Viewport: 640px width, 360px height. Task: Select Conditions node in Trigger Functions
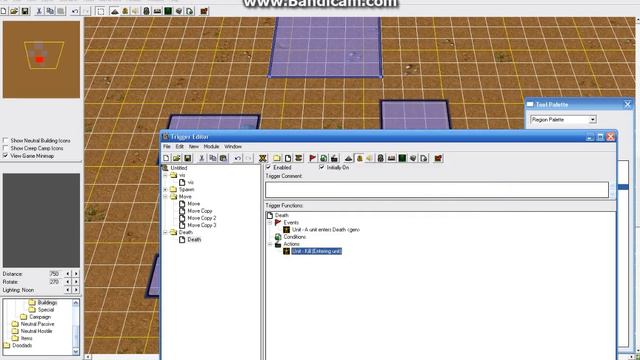(x=295, y=237)
